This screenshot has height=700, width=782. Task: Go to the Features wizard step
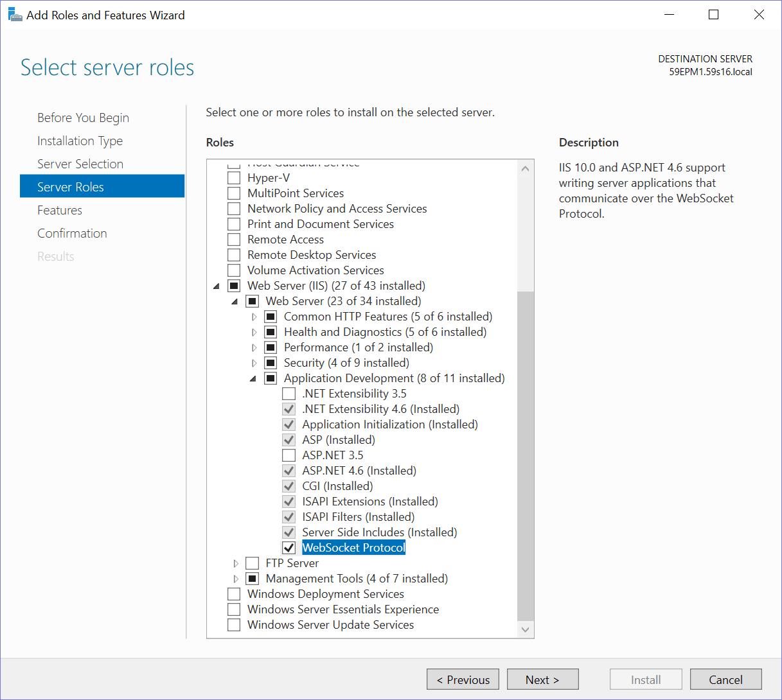[60, 210]
